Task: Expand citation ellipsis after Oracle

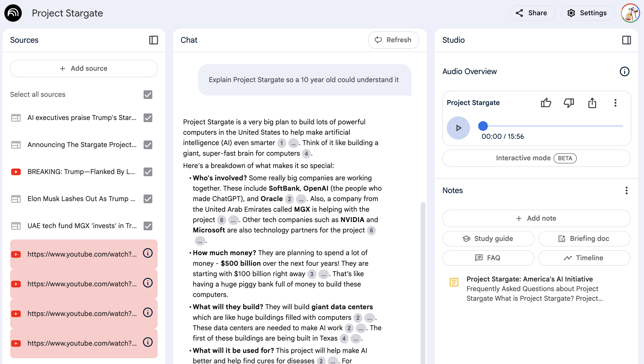Action: (x=301, y=199)
